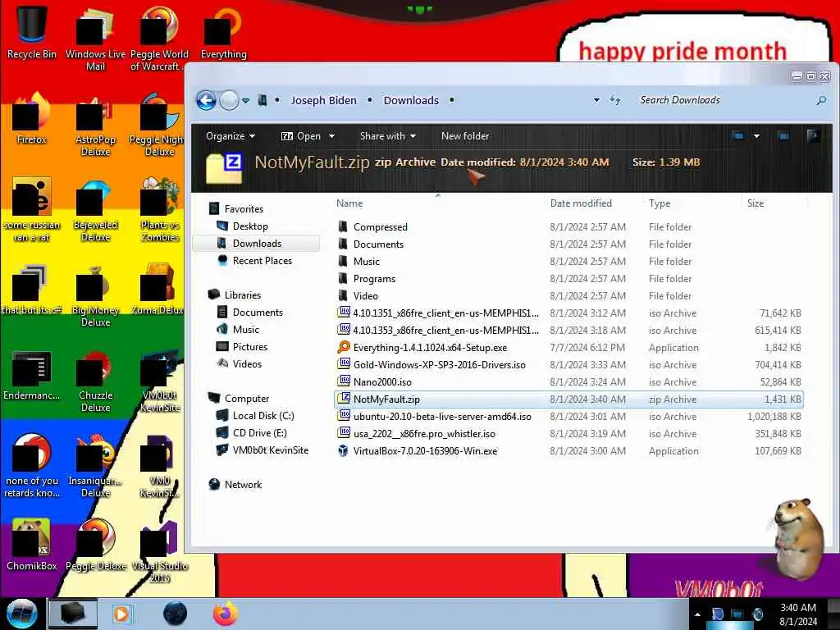Click Firefox icon on the taskbar
The height and width of the screenshot is (630, 840).
[x=226, y=614]
